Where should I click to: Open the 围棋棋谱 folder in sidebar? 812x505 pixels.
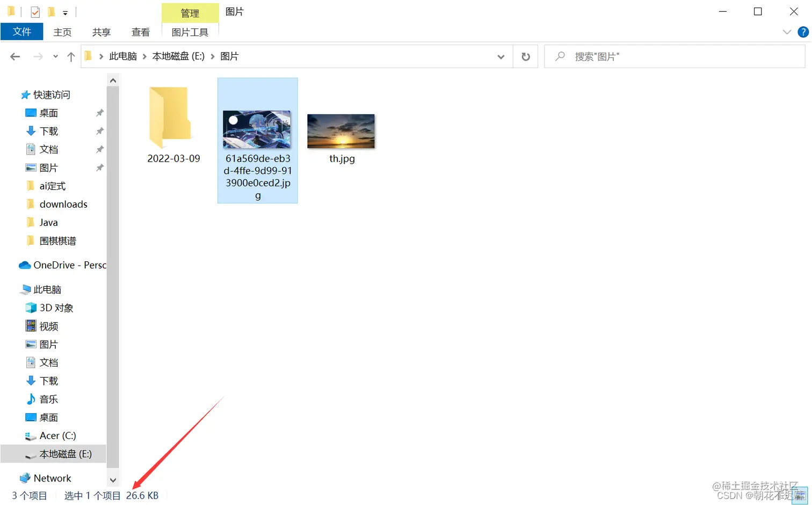[x=57, y=241]
